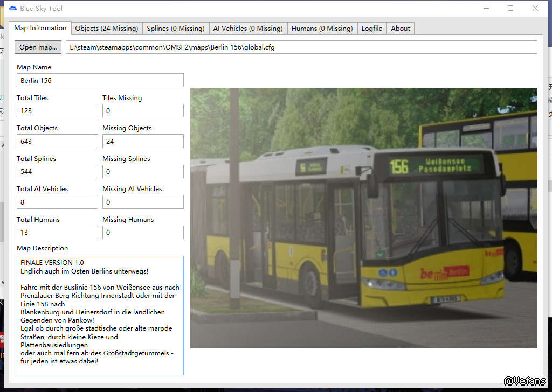This screenshot has height=392, width=552.
Task: Click the global.cfg file path field
Action: point(301,47)
